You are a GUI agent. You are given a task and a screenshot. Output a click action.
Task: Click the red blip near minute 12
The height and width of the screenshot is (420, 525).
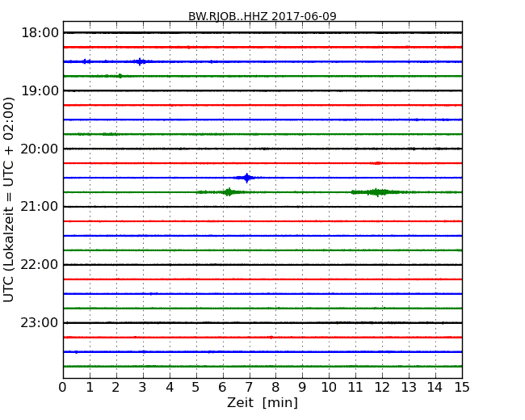pos(377,163)
